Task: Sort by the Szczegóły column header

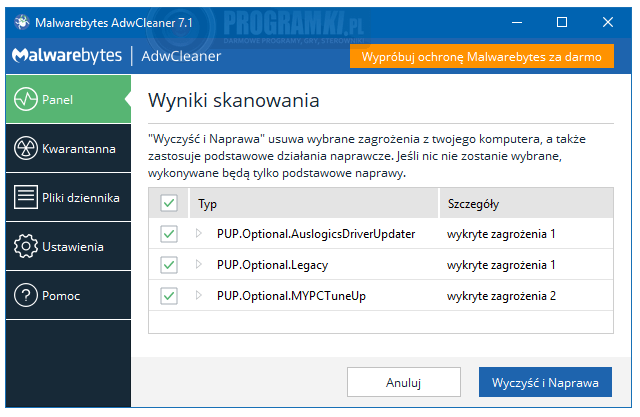Action: click(x=527, y=203)
